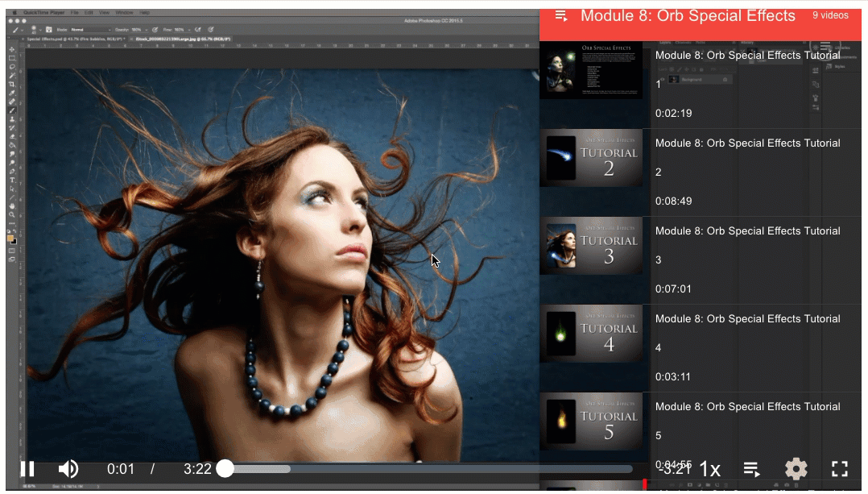This screenshot has height=494, width=868.
Task: Click the playlist icon beside Module 8 header
Action: tap(560, 15)
